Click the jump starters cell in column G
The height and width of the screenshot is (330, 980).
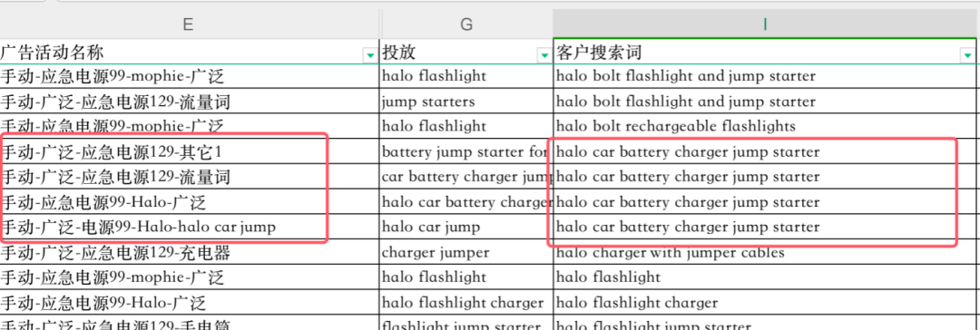tap(466, 102)
